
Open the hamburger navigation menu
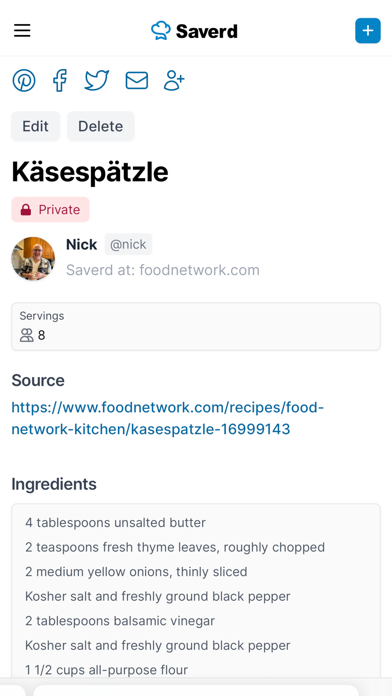pyautogui.click(x=22, y=31)
